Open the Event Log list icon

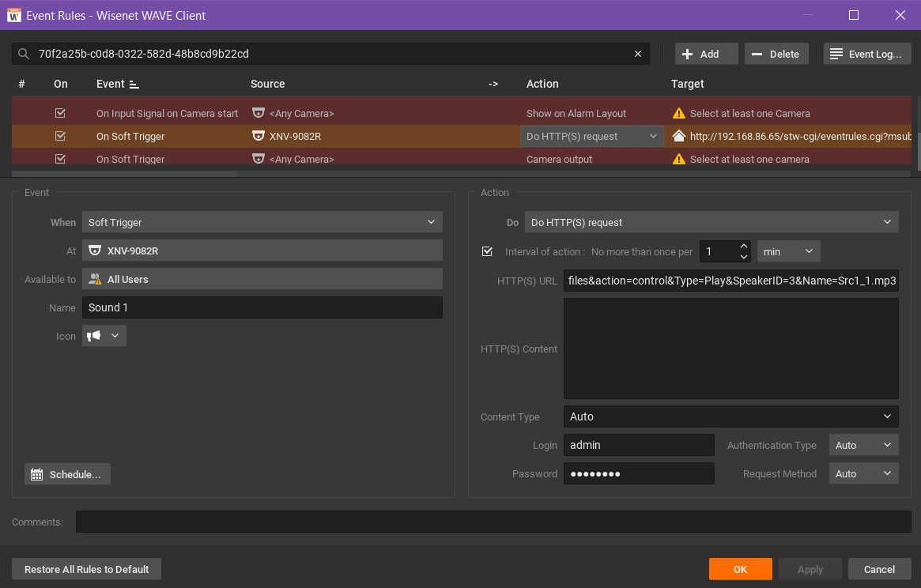[836, 54]
